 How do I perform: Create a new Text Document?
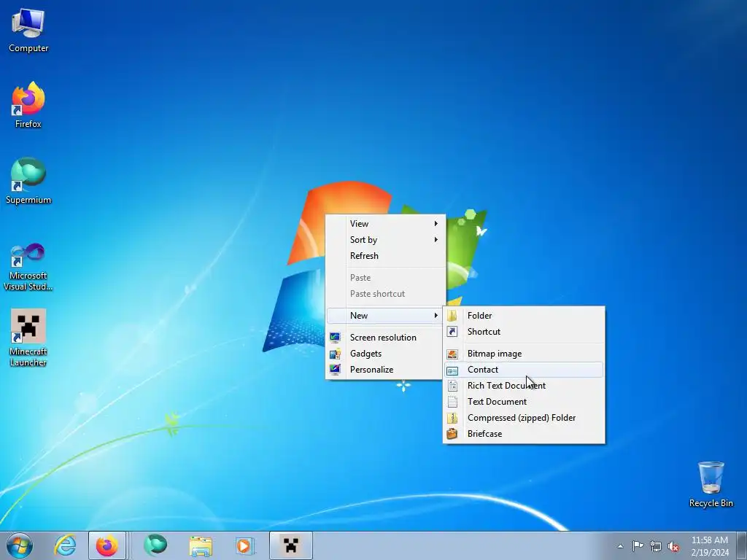click(524, 402)
